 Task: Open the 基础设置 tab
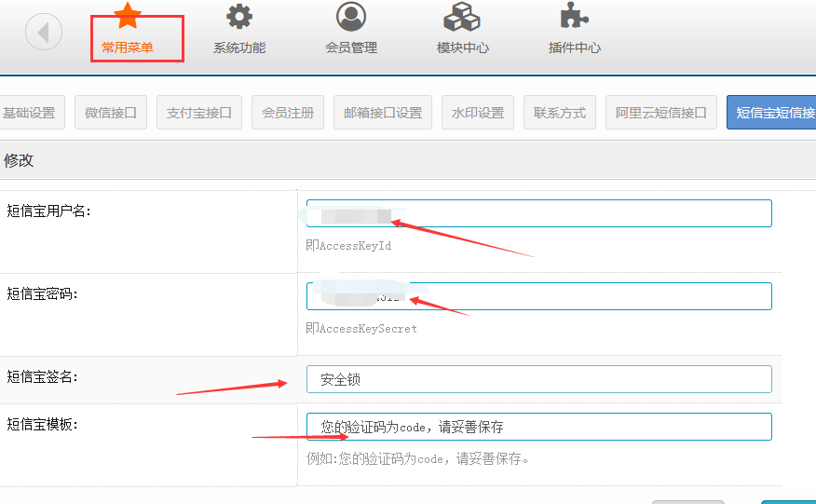(29, 113)
